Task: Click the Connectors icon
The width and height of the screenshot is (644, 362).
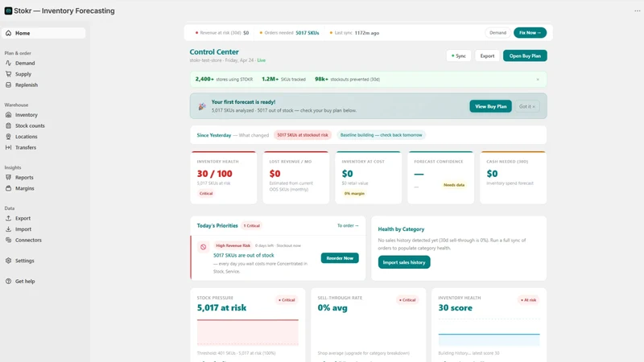Action: coord(8,240)
